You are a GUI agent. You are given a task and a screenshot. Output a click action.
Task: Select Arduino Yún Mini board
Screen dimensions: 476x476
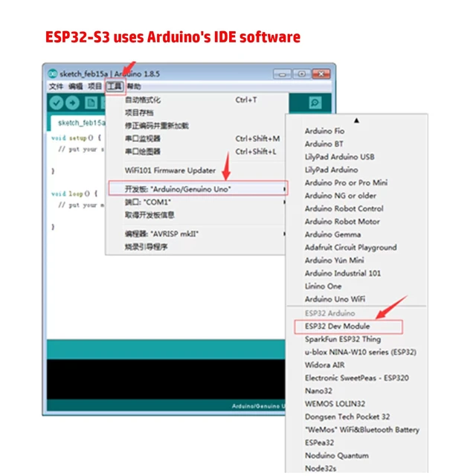point(357,260)
